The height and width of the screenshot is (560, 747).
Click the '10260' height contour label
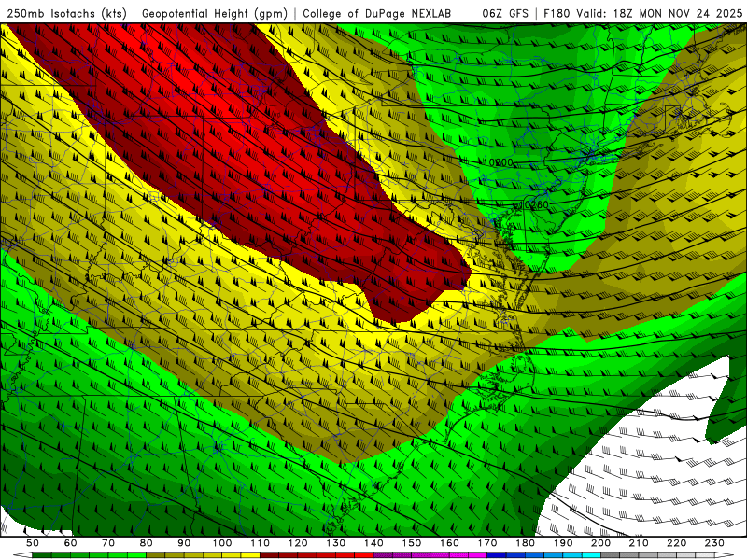pos(535,204)
